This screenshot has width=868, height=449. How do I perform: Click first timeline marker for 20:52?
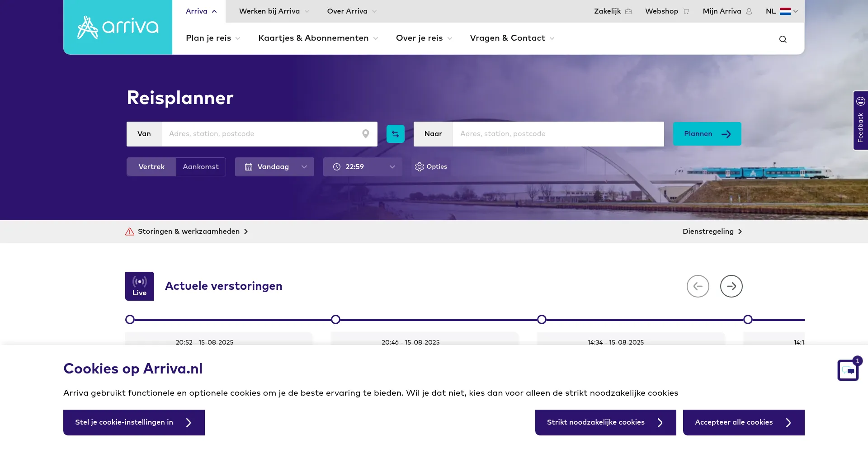click(x=130, y=320)
